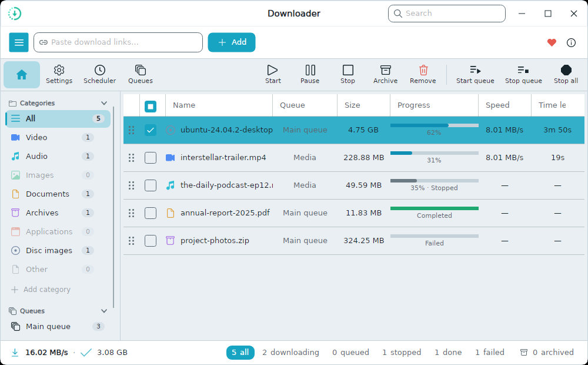Open the info about icon
Screen dimensions: 588x365
(571, 42)
